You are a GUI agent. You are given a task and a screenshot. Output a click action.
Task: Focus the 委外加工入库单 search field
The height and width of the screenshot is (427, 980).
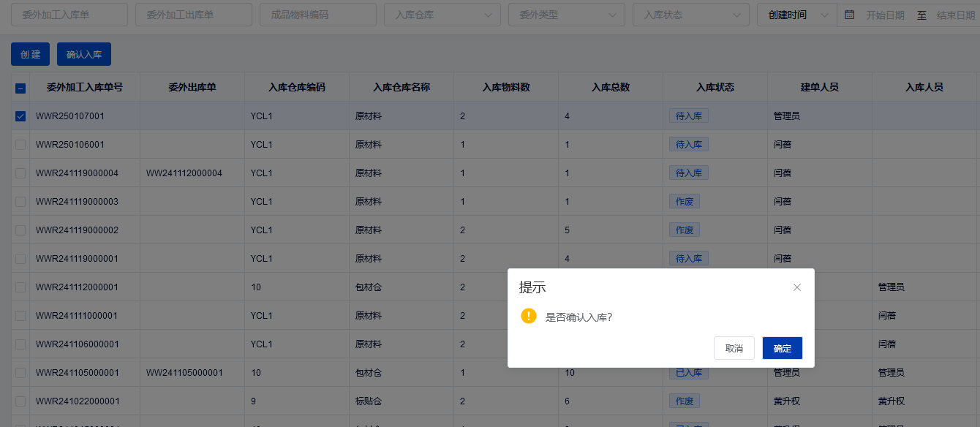tap(69, 15)
